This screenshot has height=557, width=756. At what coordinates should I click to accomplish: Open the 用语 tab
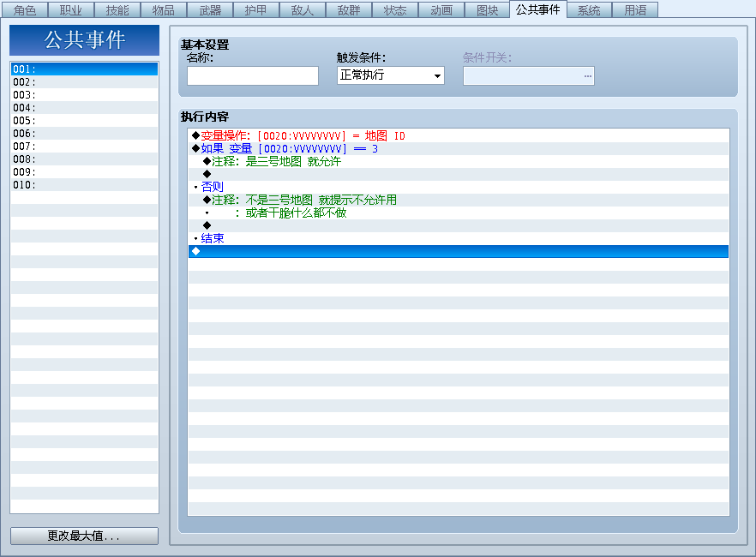tap(635, 9)
